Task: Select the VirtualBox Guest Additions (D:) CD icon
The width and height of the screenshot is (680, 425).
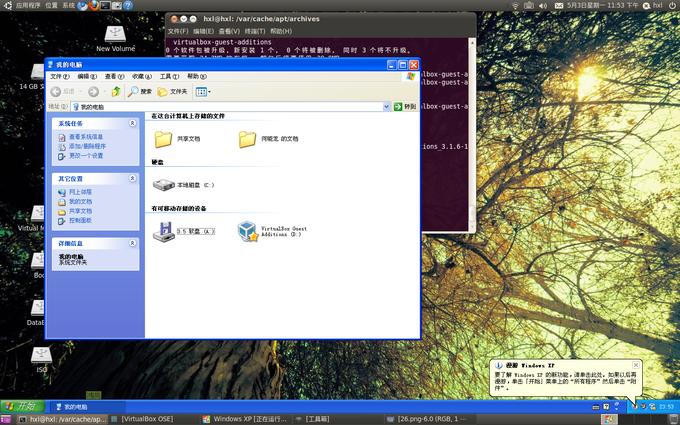Action: (248, 231)
